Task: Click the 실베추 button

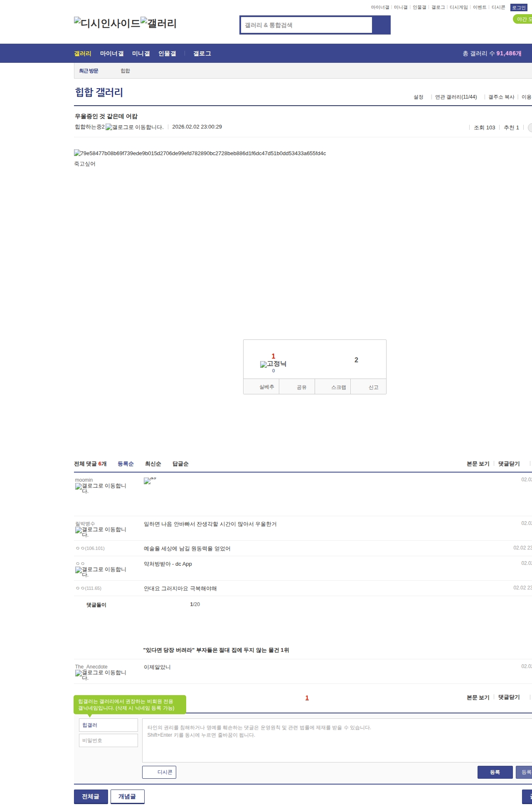Action: click(x=261, y=387)
